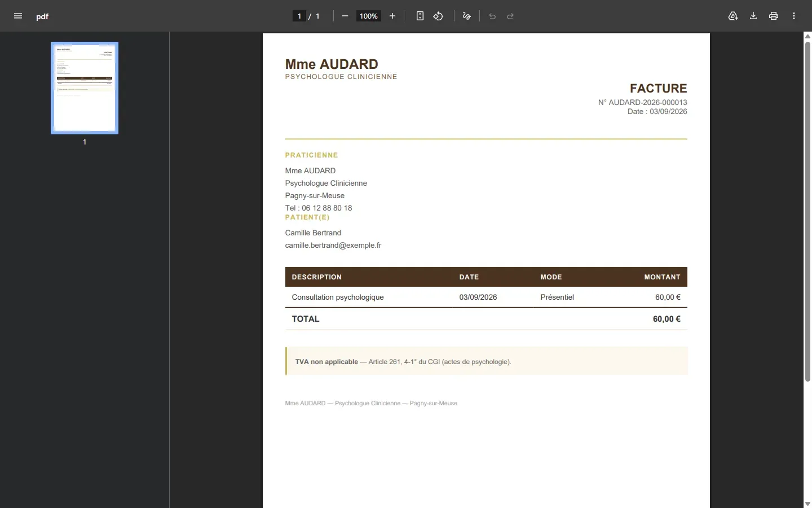Screen dimensions: 812x508
Task: Click the TOTAL row label
Action: (x=306, y=319)
